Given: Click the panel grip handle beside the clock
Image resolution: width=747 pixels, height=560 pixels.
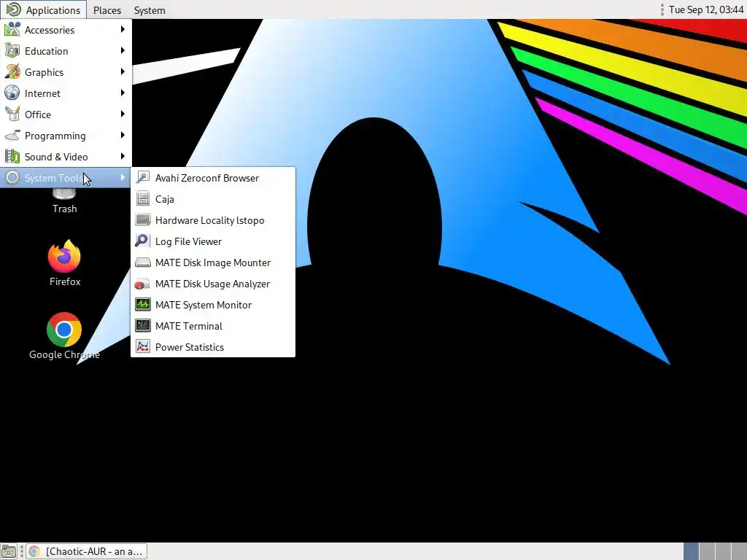Looking at the screenshot, I should pyautogui.click(x=662, y=9).
